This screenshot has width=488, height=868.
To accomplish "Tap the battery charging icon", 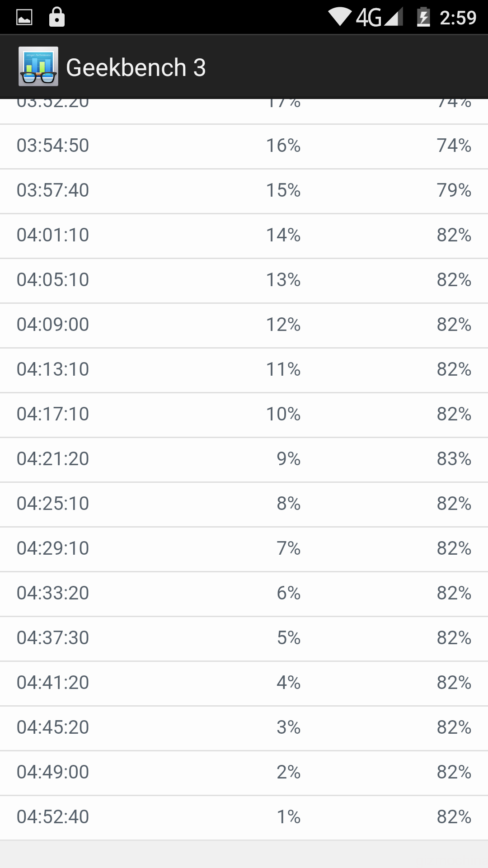I will (423, 18).
